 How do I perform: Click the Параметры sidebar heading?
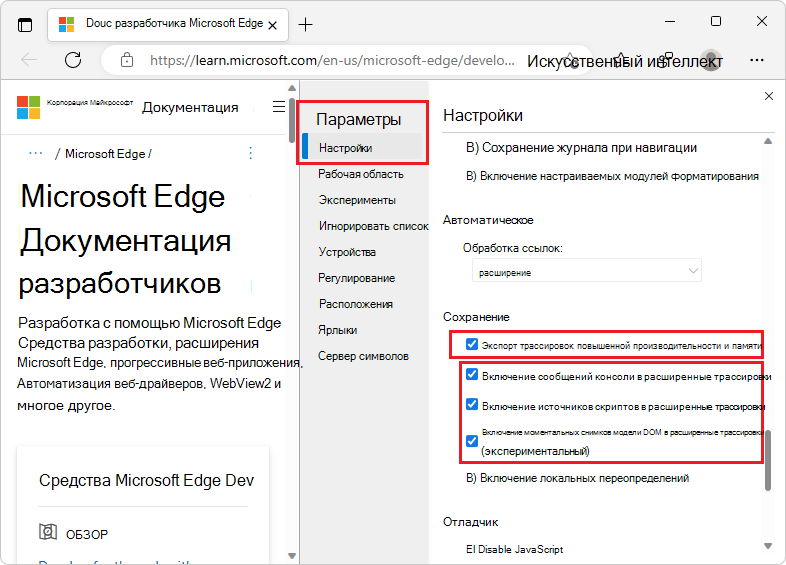pyautogui.click(x=358, y=119)
